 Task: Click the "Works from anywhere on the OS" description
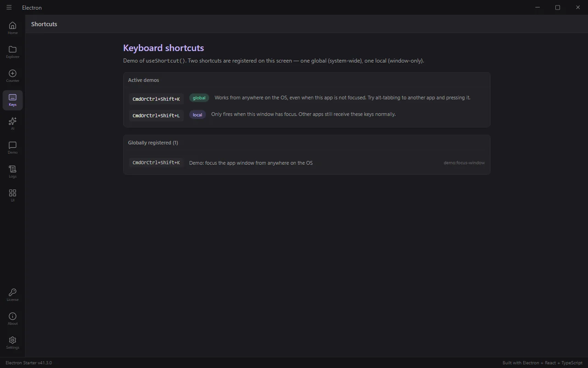pyautogui.click(x=342, y=98)
